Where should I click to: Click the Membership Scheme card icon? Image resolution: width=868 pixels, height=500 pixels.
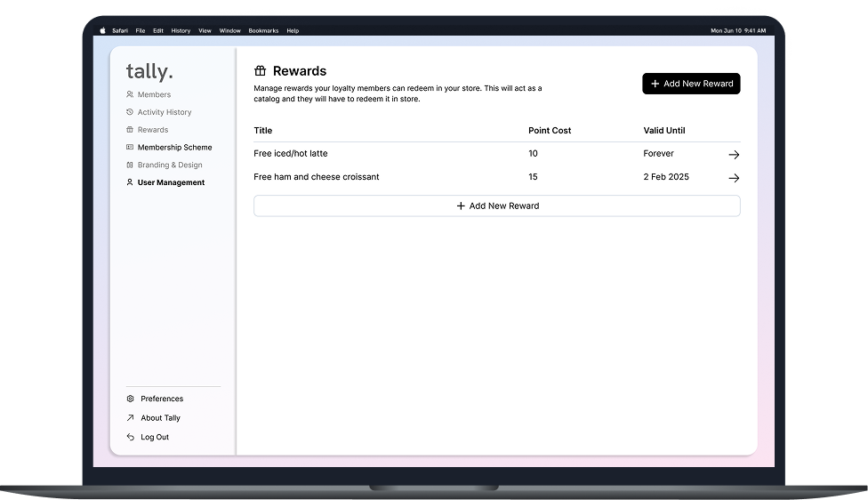(x=130, y=148)
